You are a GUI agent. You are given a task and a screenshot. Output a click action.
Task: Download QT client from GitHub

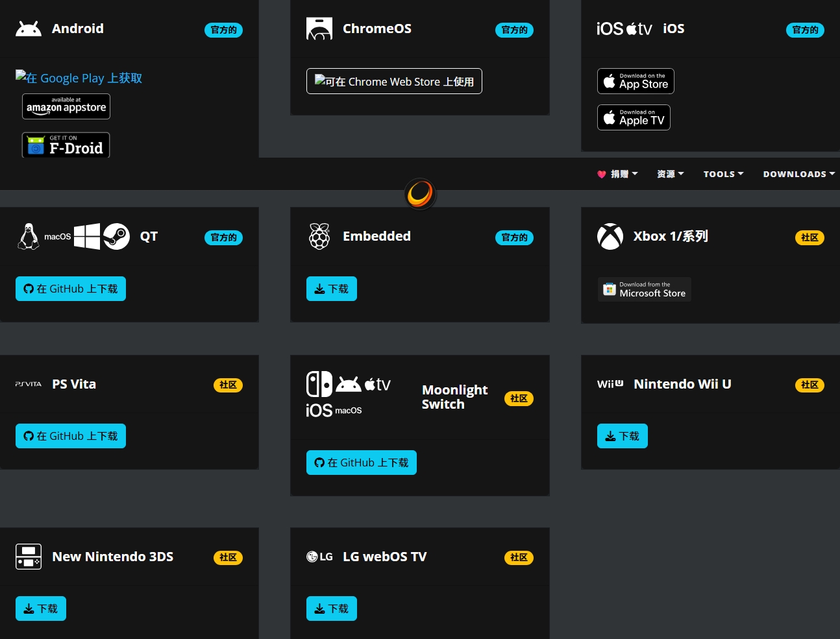click(x=71, y=289)
